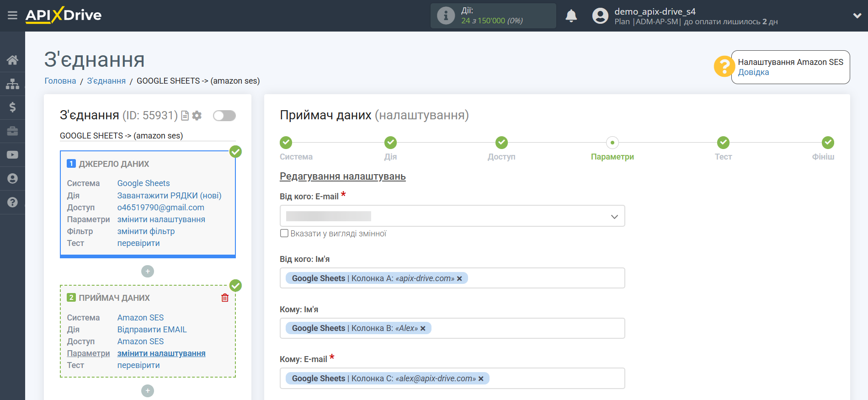Toggle the connection on/off switch
This screenshot has width=868, height=400.
[224, 116]
